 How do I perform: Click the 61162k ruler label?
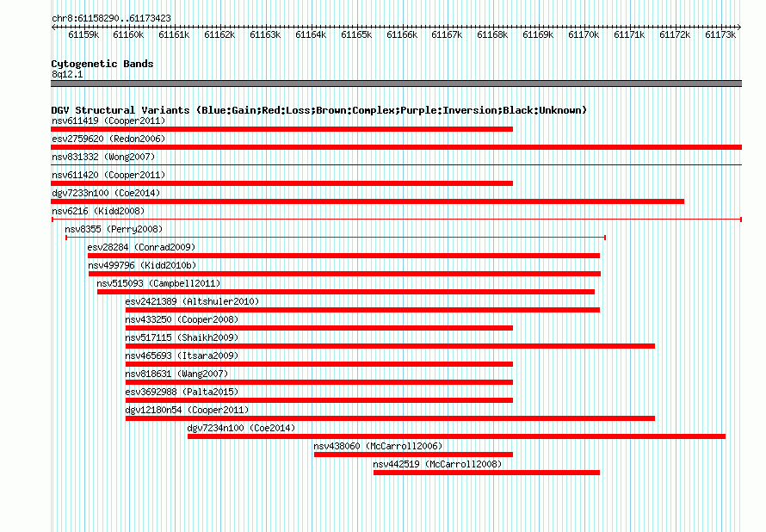pyautogui.click(x=219, y=34)
